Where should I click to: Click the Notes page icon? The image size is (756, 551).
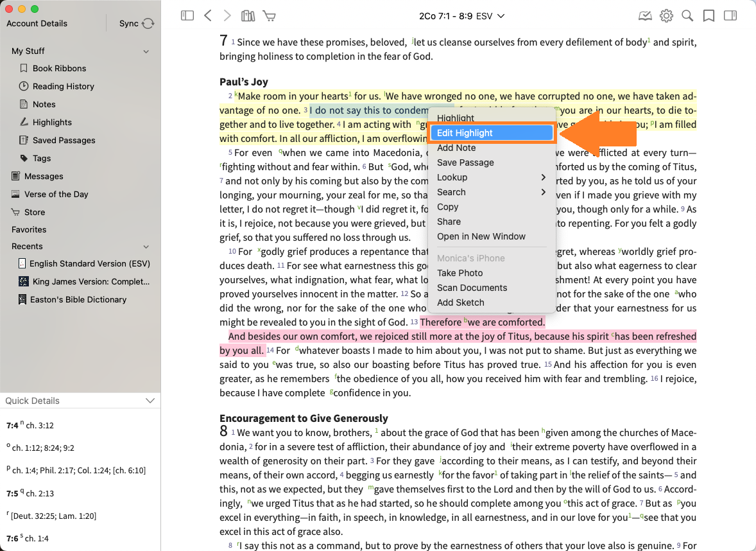pyautogui.click(x=23, y=104)
